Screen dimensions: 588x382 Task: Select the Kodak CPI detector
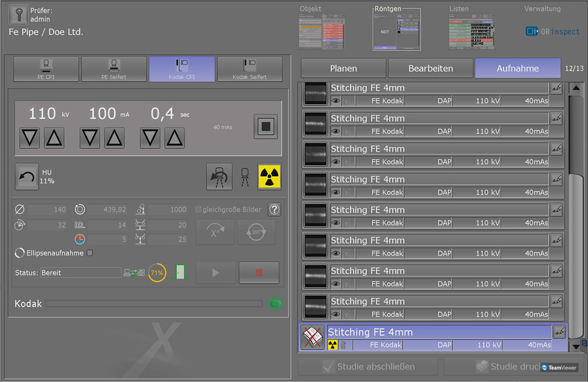click(x=182, y=69)
